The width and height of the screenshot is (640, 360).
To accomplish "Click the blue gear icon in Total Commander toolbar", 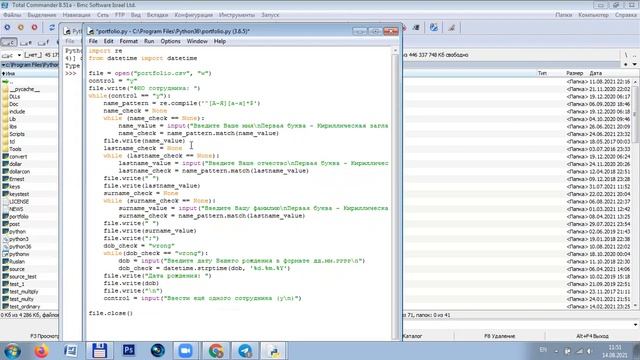I will tap(7, 27).
